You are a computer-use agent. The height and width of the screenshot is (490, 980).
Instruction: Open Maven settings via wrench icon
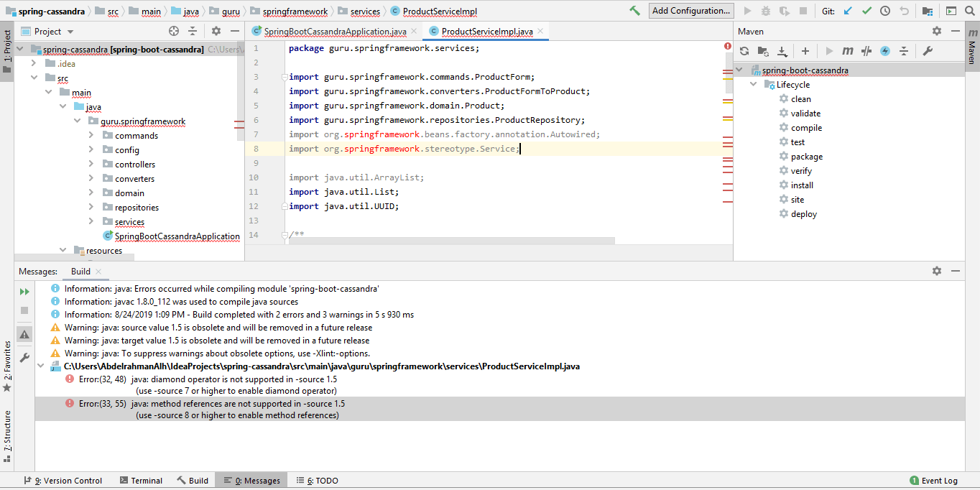point(927,51)
